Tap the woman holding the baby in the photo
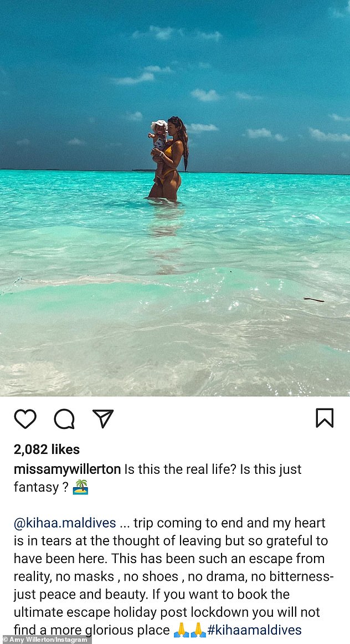 click(169, 159)
